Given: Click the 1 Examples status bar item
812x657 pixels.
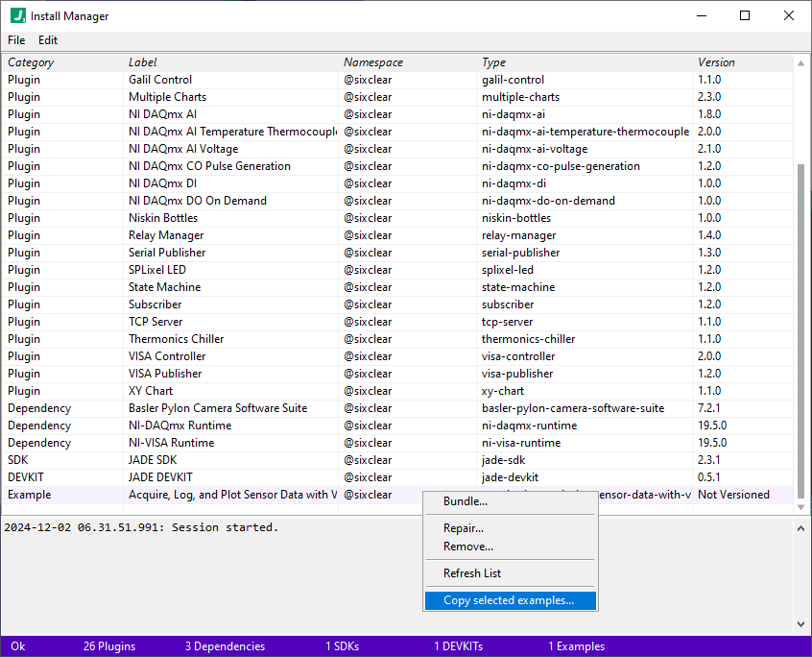Looking at the screenshot, I should [x=576, y=646].
